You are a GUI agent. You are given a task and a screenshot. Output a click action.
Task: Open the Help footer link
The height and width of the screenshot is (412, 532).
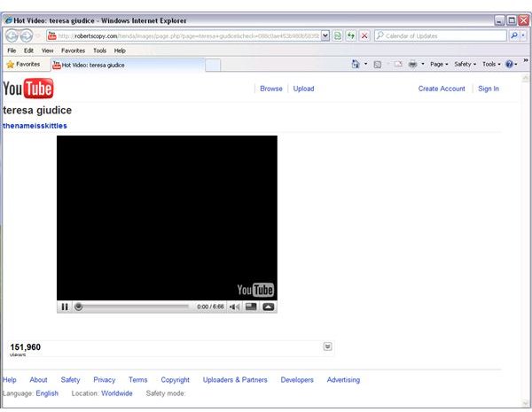coord(9,380)
